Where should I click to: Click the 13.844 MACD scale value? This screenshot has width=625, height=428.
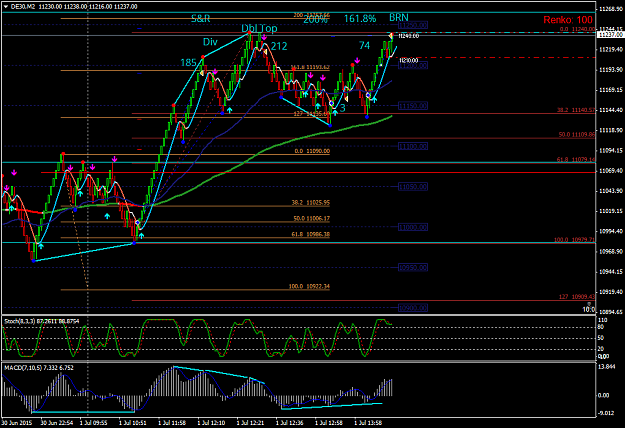point(607,367)
